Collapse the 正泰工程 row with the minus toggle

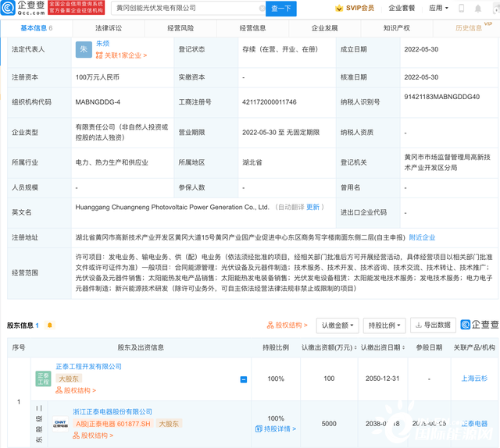[x=243, y=379]
